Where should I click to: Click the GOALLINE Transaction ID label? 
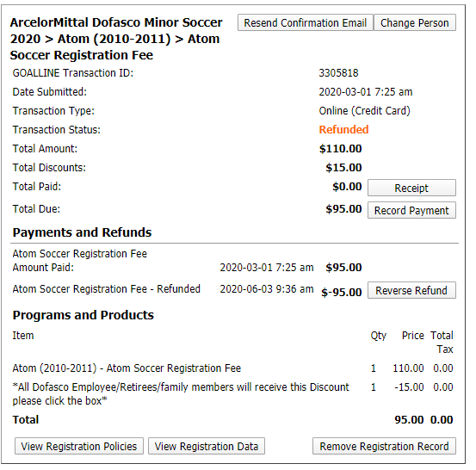click(73, 73)
